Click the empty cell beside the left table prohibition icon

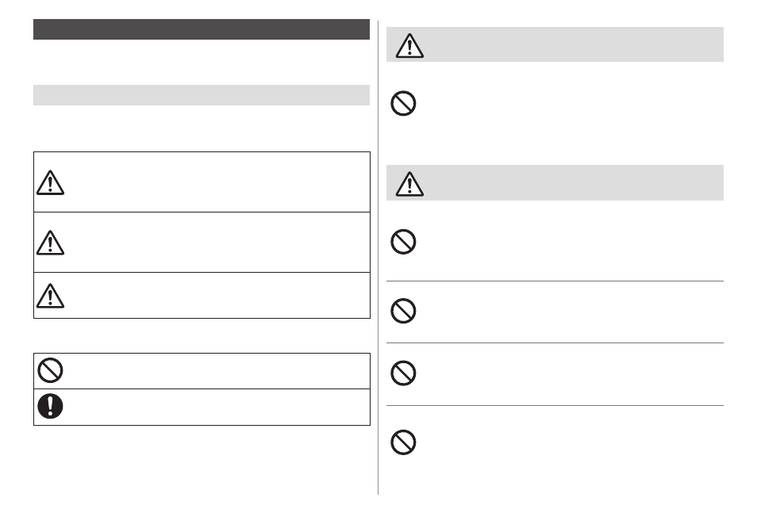click(x=218, y=371)
